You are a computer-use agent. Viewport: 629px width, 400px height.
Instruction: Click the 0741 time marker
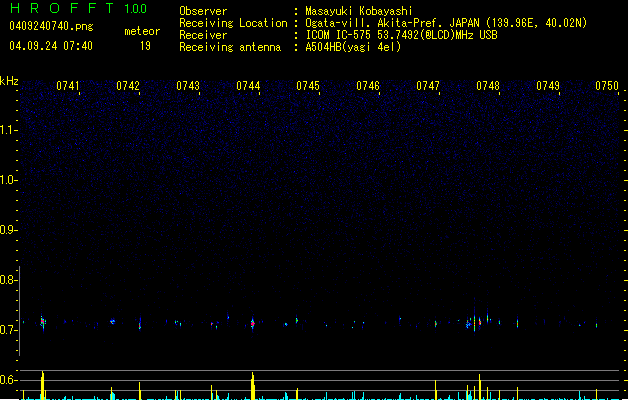[x=67, y=86]
